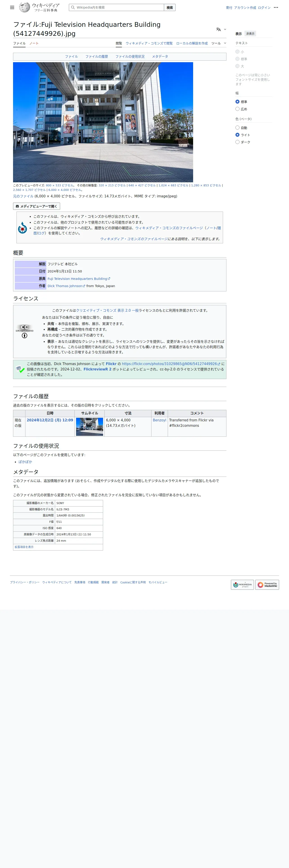Click the Wikimedia Commons logo icon
Screen dimensions: 289x868
(23, 228)
